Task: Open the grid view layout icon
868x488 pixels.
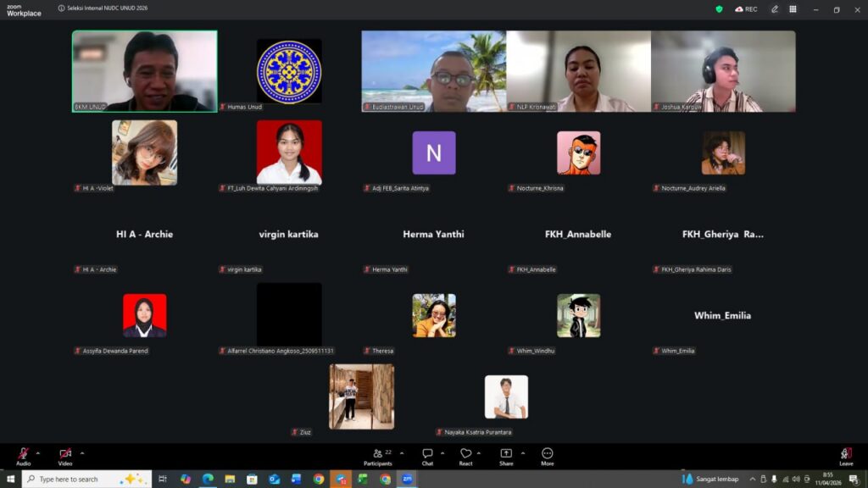Action: [793, 9]
